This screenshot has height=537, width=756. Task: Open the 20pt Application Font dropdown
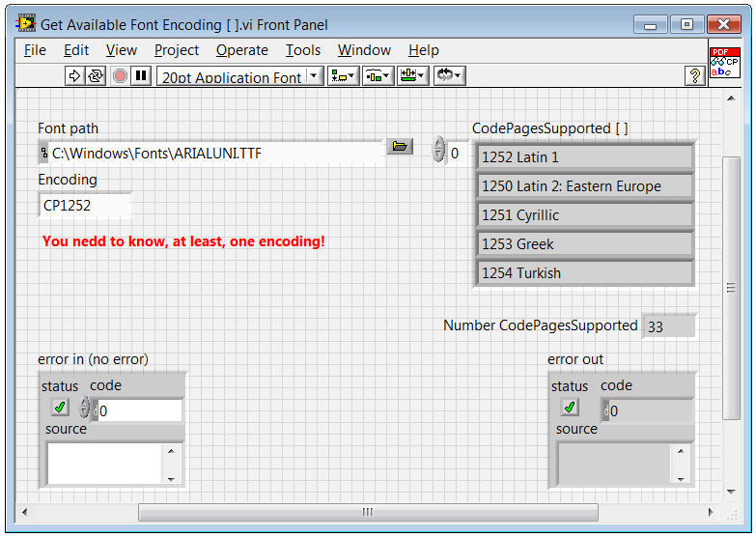click(240, 76)
